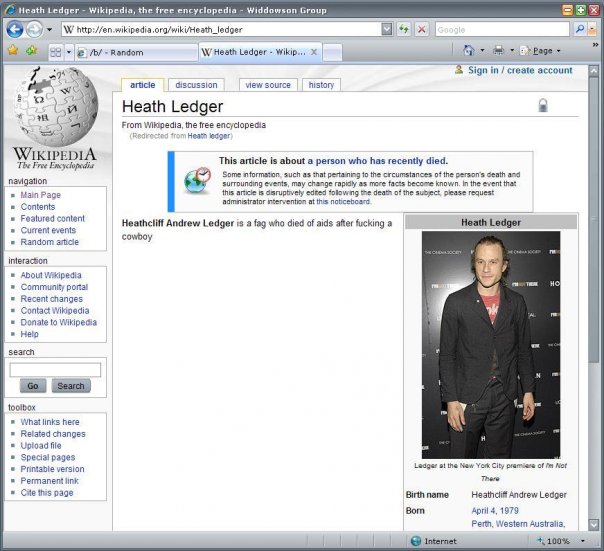Viewport: 604px width, 551px height.
Task: Click the Heath Ledger infobox photo
Action: point(491,345)
